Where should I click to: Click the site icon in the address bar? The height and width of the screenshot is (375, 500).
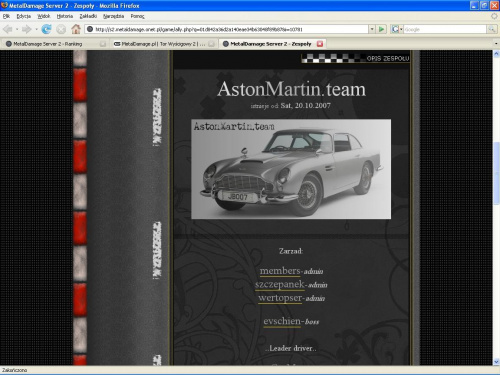coord(90,29)
